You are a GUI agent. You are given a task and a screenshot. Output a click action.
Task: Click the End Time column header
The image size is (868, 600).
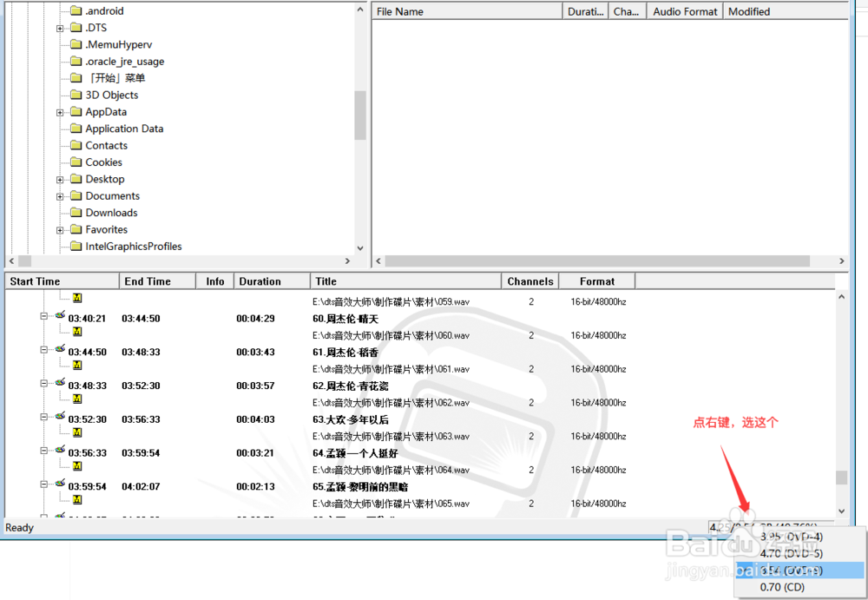(x=158, y=281)
